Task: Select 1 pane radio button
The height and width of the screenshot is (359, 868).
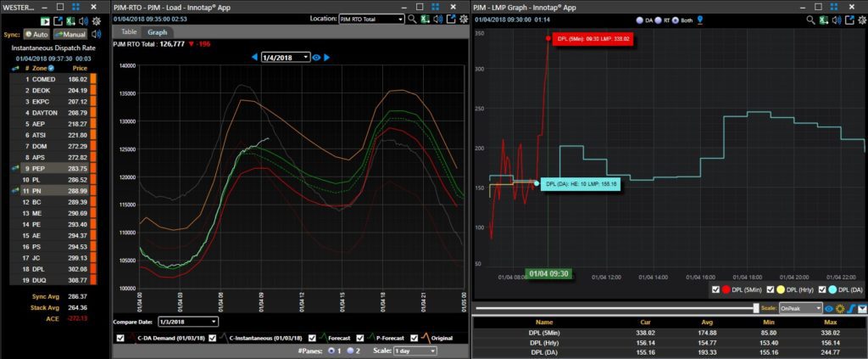Action: [331, 351]
